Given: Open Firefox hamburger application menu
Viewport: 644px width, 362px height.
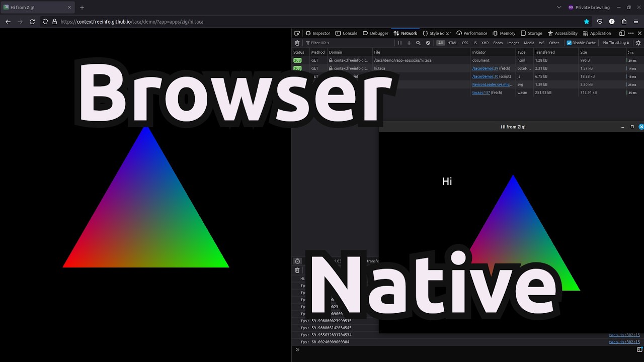Looking at the screenshot, I should point(636,22).
